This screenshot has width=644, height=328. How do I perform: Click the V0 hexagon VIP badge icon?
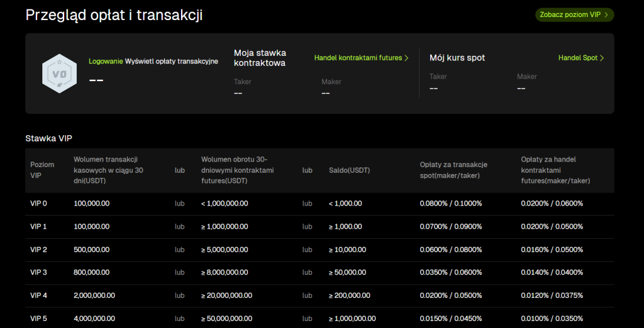pyautogui.click(x=59, y=74)
